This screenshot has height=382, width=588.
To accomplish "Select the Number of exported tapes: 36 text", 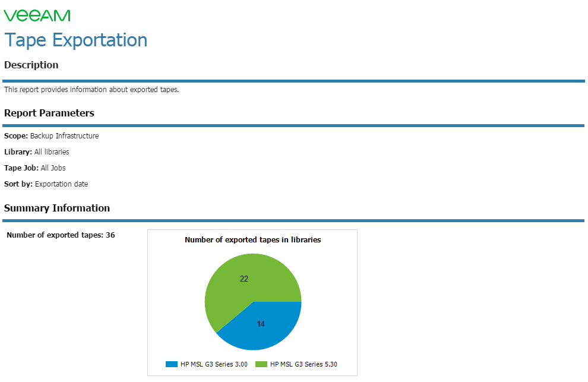I will tap(61, 235).
